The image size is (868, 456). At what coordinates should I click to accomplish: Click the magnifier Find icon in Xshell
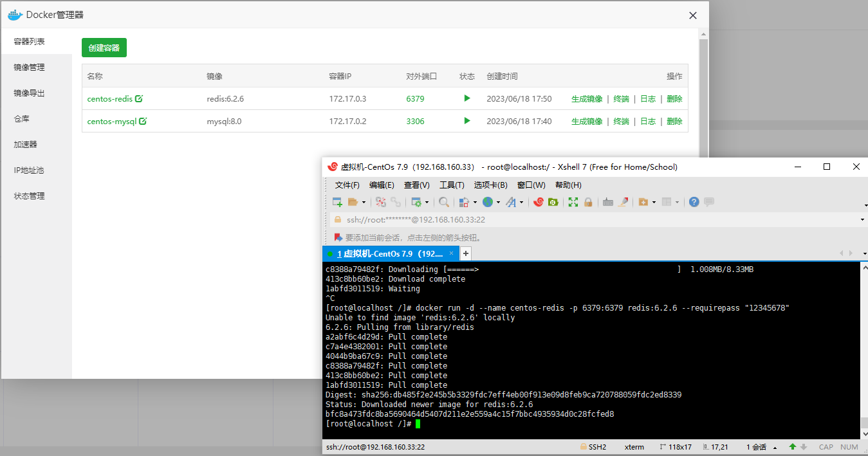coord(444,202)
